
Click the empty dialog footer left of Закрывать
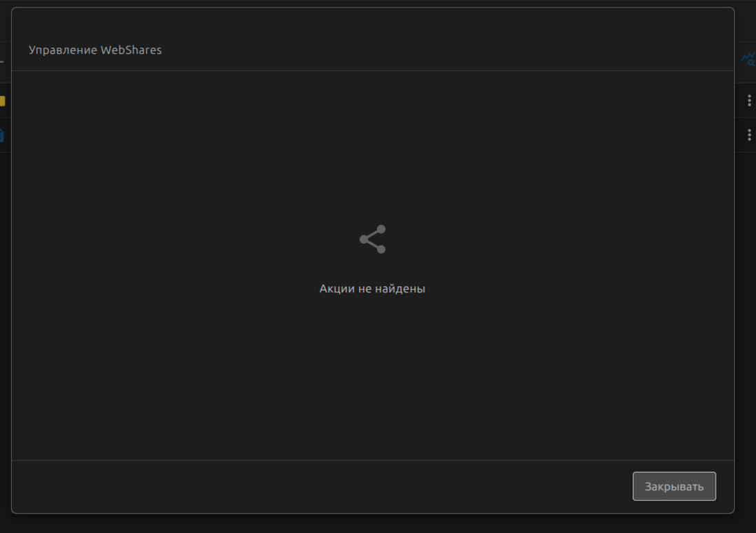(310, 486)
